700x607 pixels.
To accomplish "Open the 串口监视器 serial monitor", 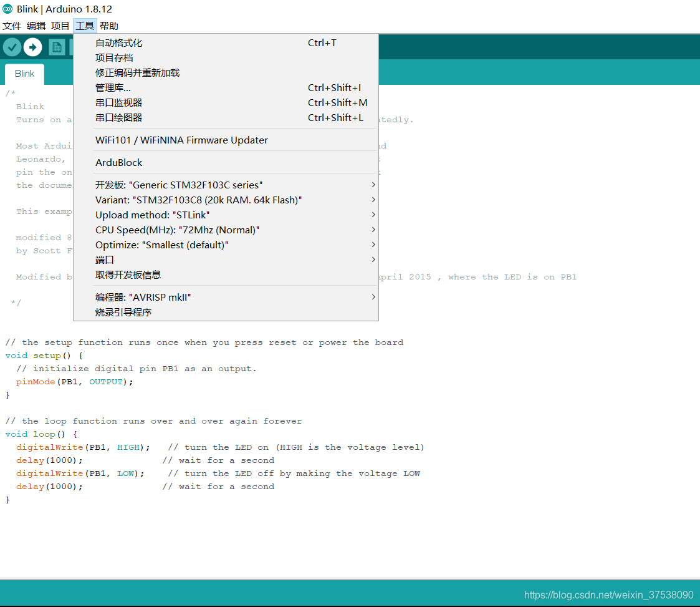I will (226, 103).
